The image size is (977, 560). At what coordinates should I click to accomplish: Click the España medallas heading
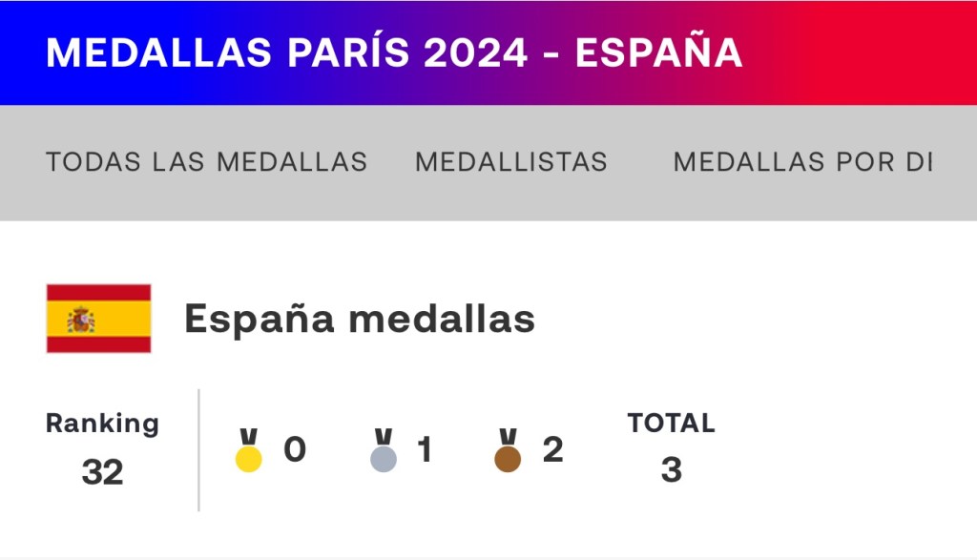pyautogui.click(x=359, y=319)
